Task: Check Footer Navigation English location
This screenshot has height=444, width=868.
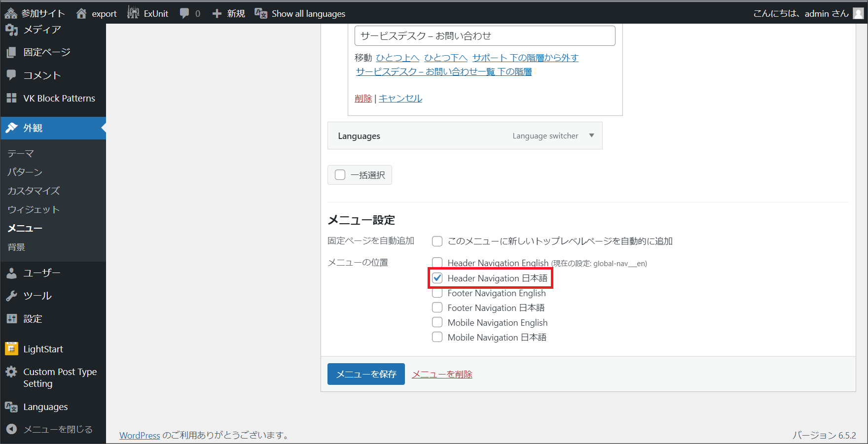Action: (437, 293)
